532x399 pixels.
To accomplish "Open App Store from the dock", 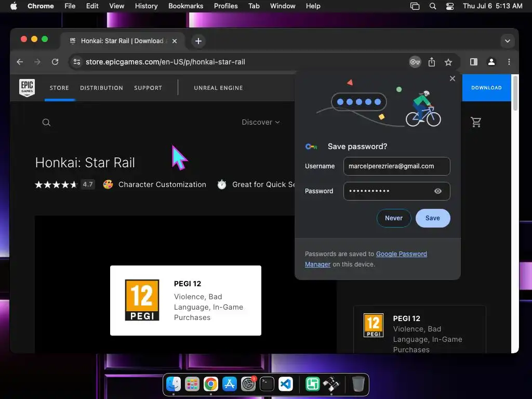I will 229,384.
